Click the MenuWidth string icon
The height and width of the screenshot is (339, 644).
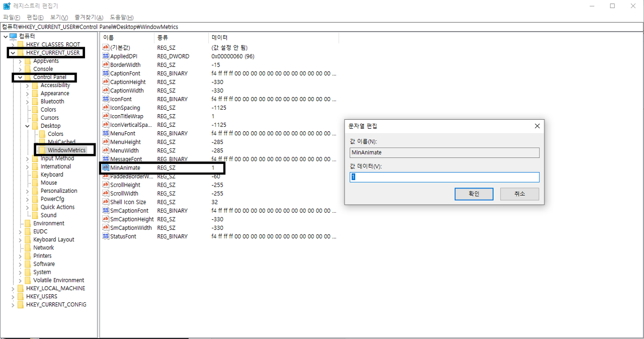[x=106, y=150]
